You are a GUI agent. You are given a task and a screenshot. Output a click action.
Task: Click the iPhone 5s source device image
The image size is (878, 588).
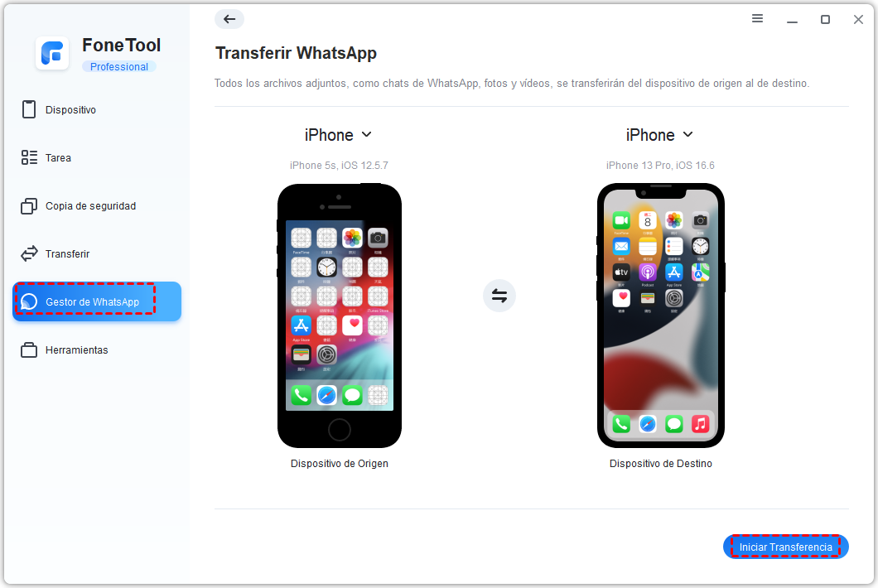pyautogui.click(x=340, y=316)
